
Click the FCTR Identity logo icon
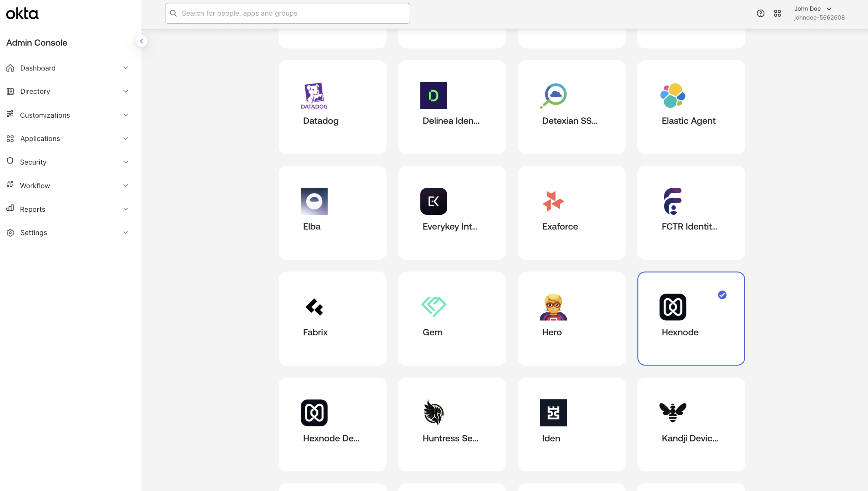(x=673, y=201)
